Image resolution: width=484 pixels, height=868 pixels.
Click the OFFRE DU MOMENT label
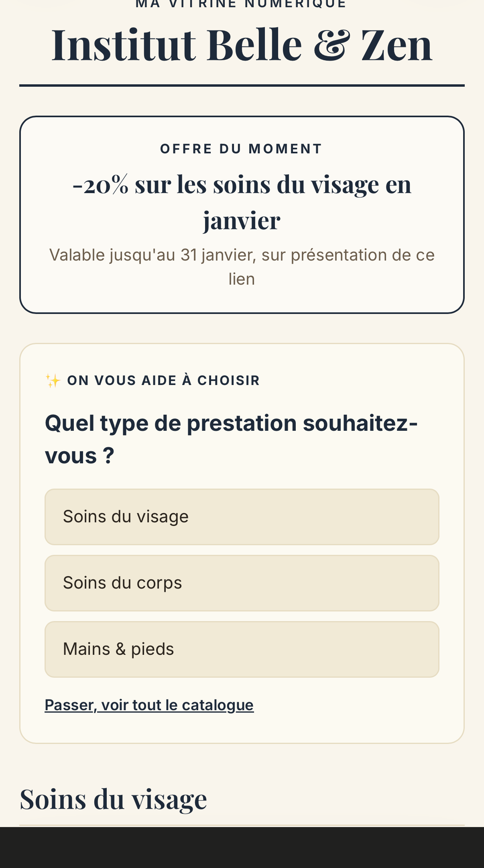[241, 149]
